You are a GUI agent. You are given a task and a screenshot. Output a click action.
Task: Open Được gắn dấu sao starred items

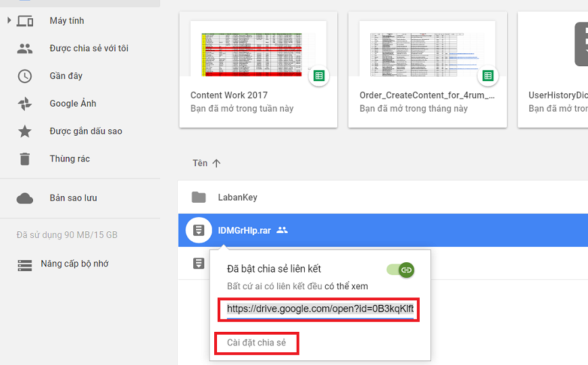point(86,131)
